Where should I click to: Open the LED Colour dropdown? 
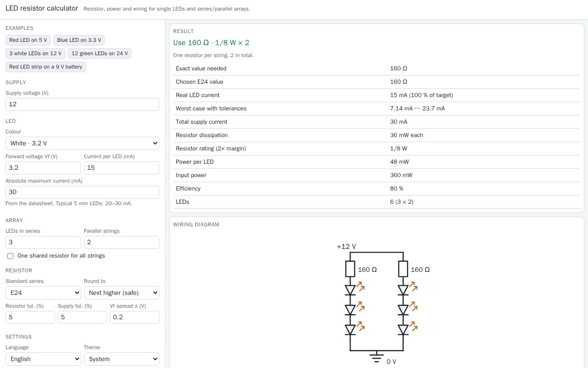click(x=82, y=143)
